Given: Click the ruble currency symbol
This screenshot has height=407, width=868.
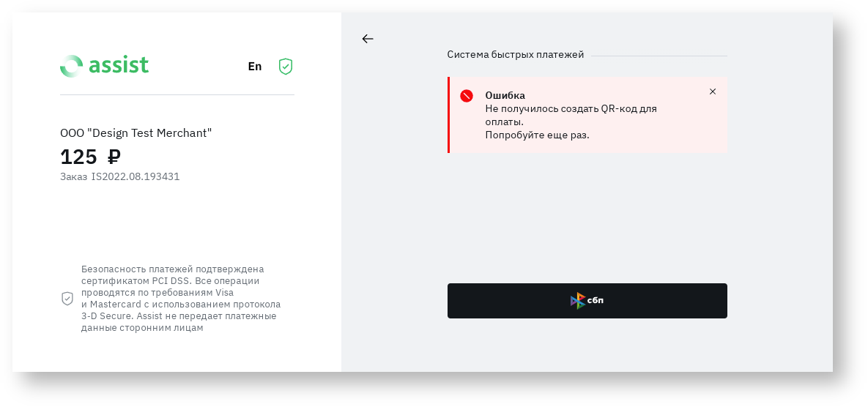Looking at the screenshot, I should (114, 157).
